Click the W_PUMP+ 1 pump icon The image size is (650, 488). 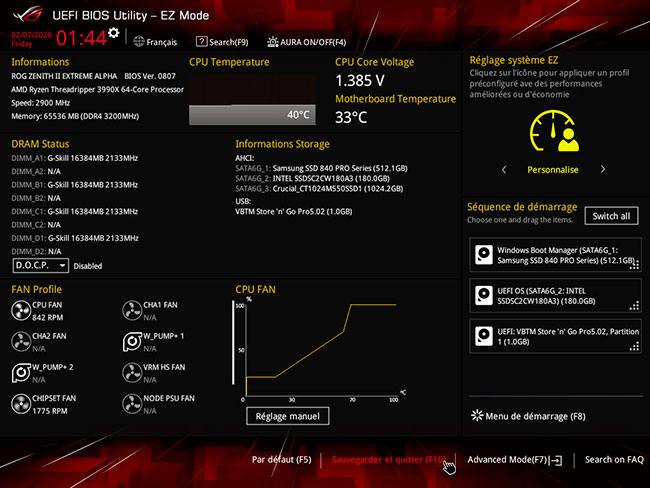132,341
